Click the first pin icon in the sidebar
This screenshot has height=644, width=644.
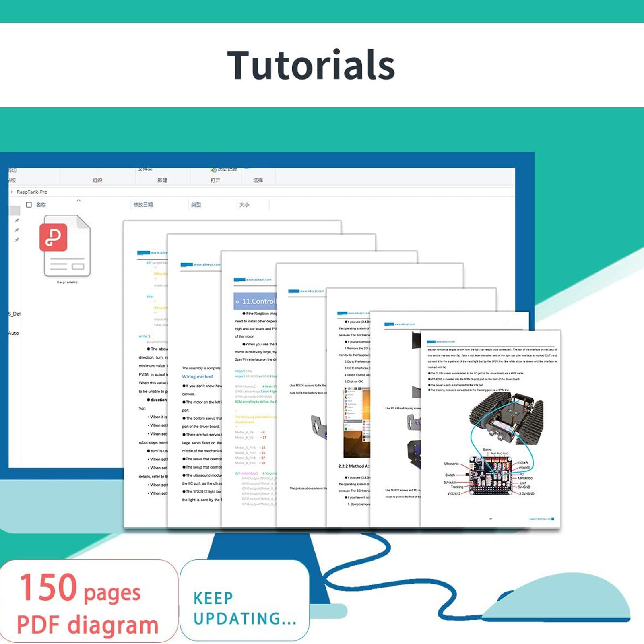tap(17, 221)
